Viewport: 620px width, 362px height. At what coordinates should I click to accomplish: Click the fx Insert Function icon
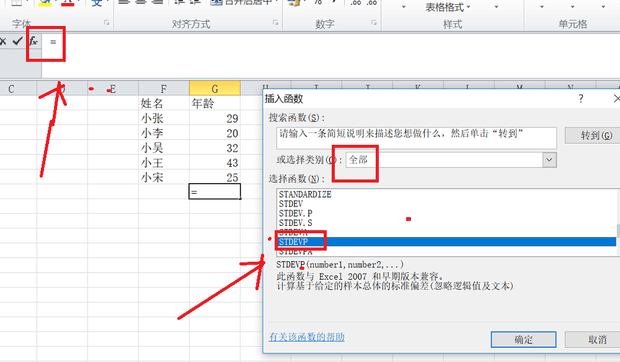click(x=34, y=41)
